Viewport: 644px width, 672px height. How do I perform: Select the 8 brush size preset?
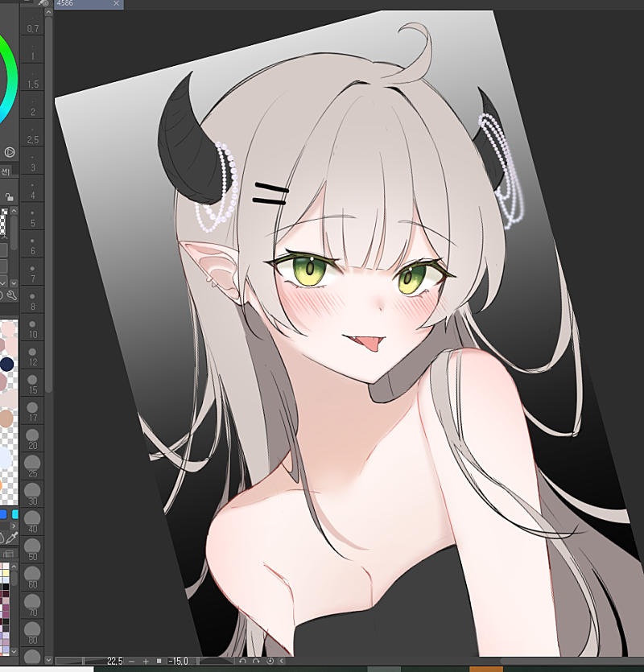pos(32,301)
